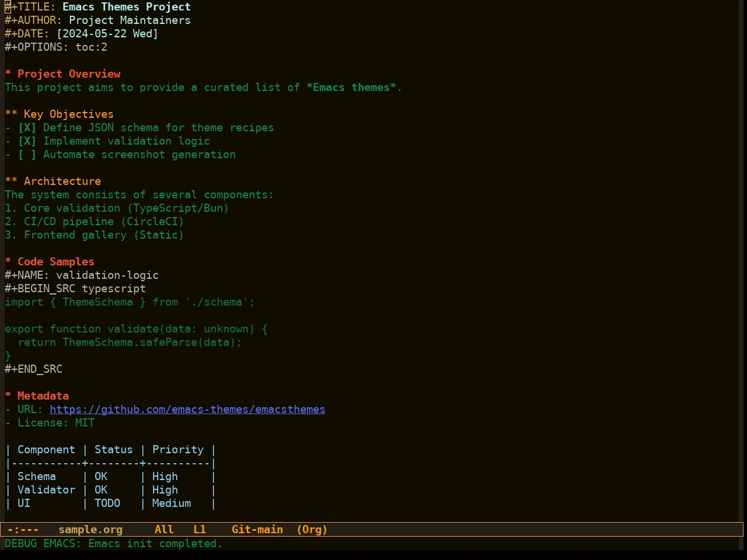This screenshot has width=747, height=560.
Task: Click the (Org) major mode indicator
Action: coord(312,530)
